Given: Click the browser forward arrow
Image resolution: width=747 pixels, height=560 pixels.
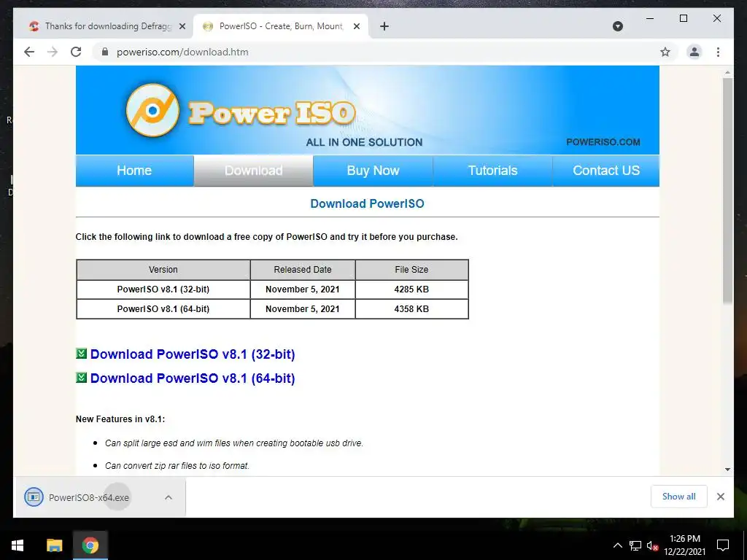Looking at the screenshot, I should pos(53,52).
